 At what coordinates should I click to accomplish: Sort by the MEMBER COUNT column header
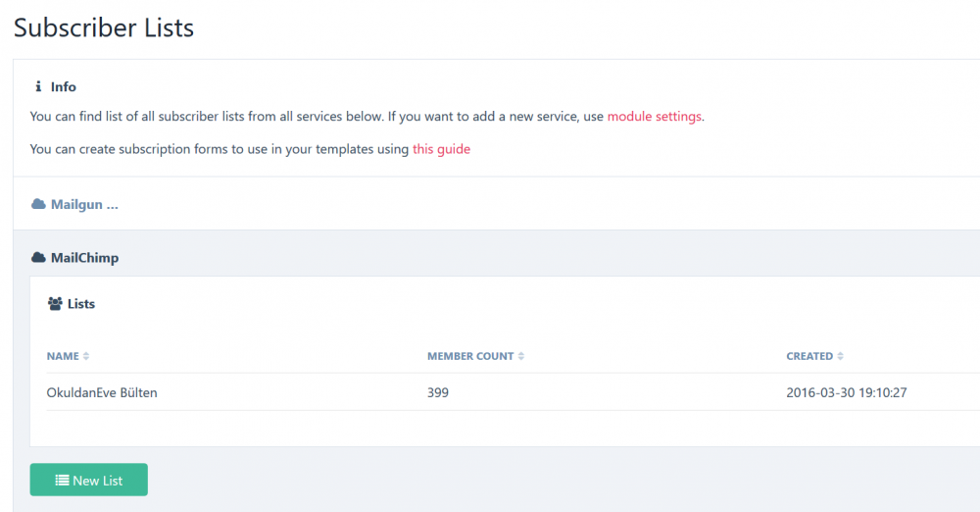click(x=470, y=356)
